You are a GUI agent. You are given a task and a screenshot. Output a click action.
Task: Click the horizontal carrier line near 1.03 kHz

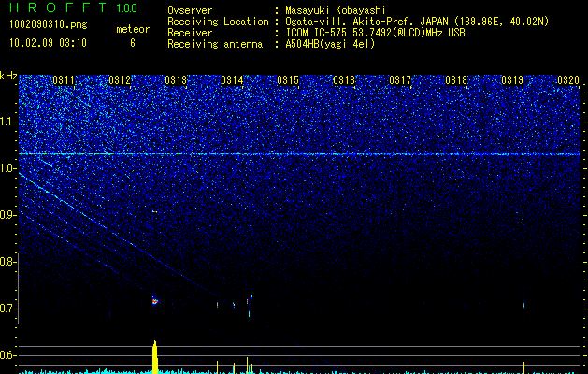click(299, 153)
